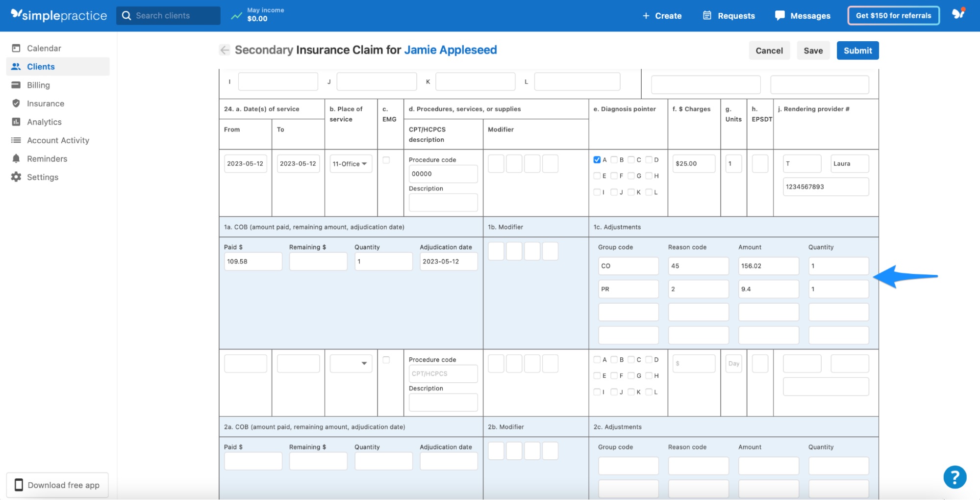This screenshot has height=500, width=980.
Task: Check your Reminders
Action: click(48, 158)
